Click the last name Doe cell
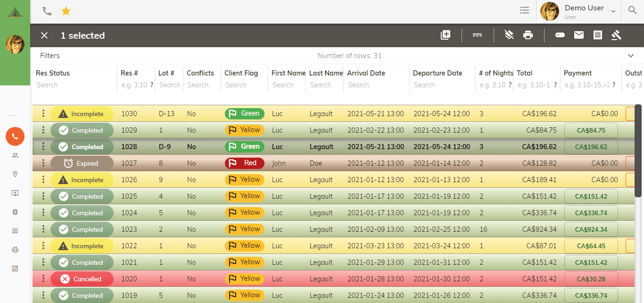The width and height of the screenshot is (644, 303). point(316,163)
